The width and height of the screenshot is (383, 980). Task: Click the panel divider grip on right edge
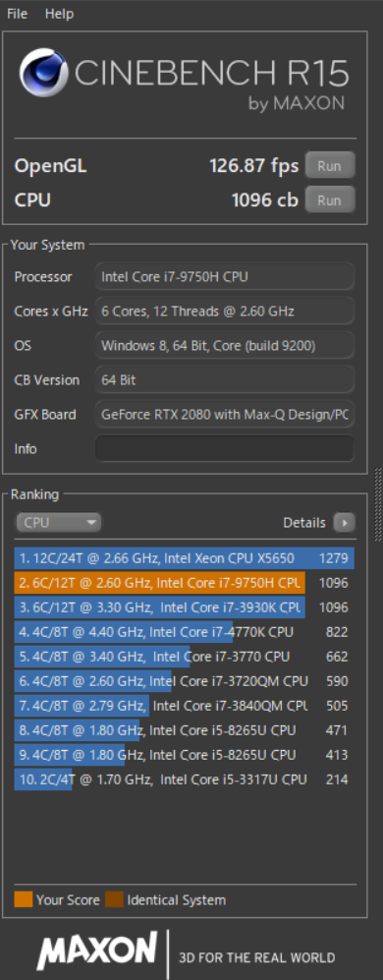(378, 504)
